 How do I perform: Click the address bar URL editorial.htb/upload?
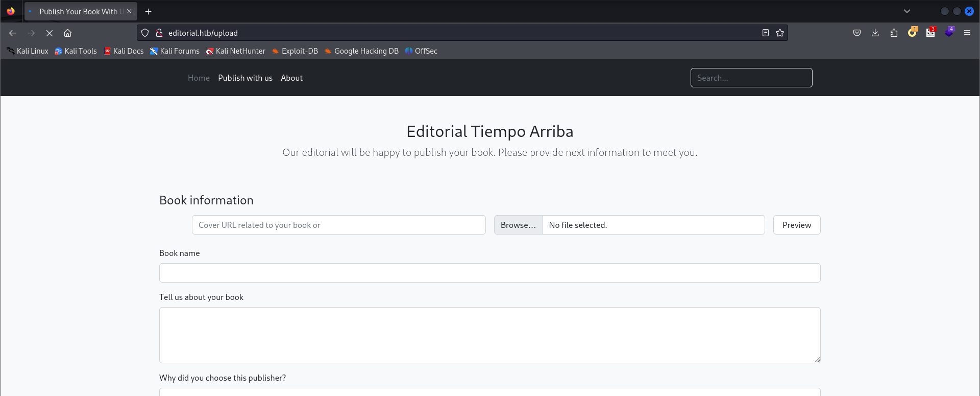click(203, 33)
